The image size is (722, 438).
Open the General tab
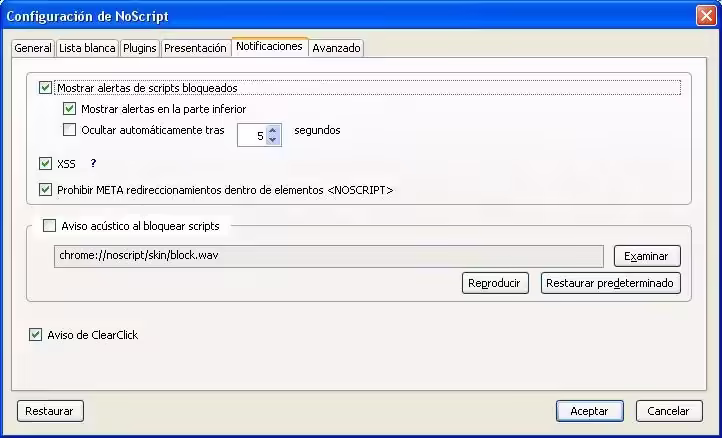(33, 48)
